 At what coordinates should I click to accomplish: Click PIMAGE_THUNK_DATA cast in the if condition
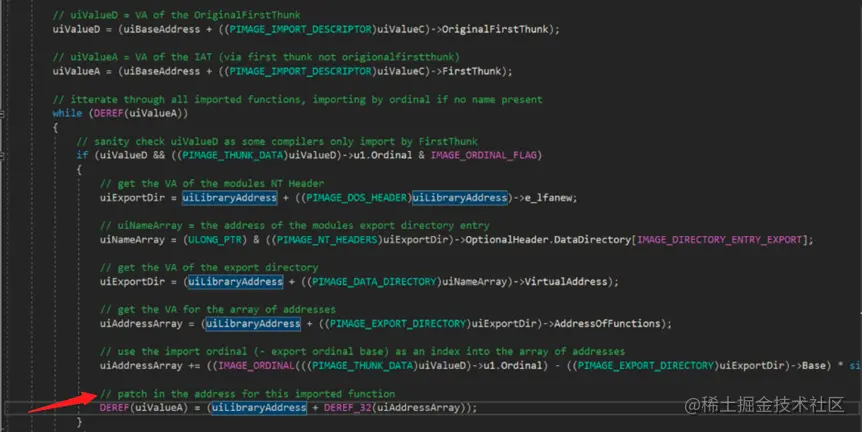pos(235,156)
